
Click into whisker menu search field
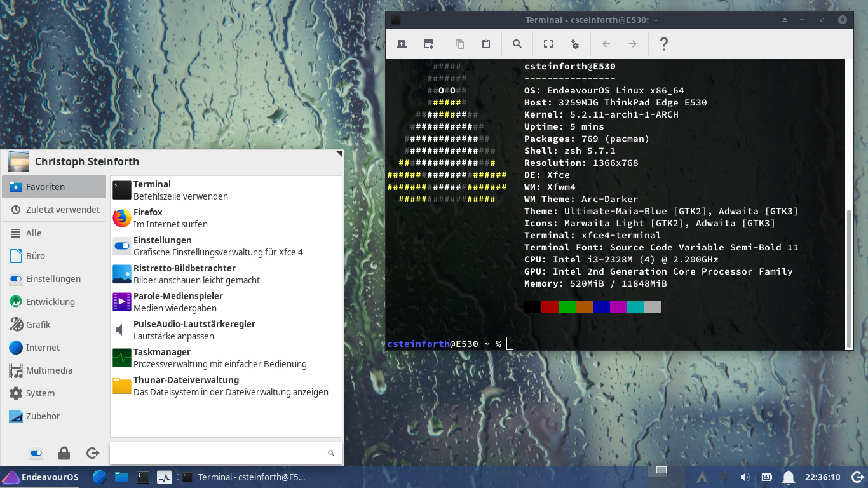(x=226, y=453)
